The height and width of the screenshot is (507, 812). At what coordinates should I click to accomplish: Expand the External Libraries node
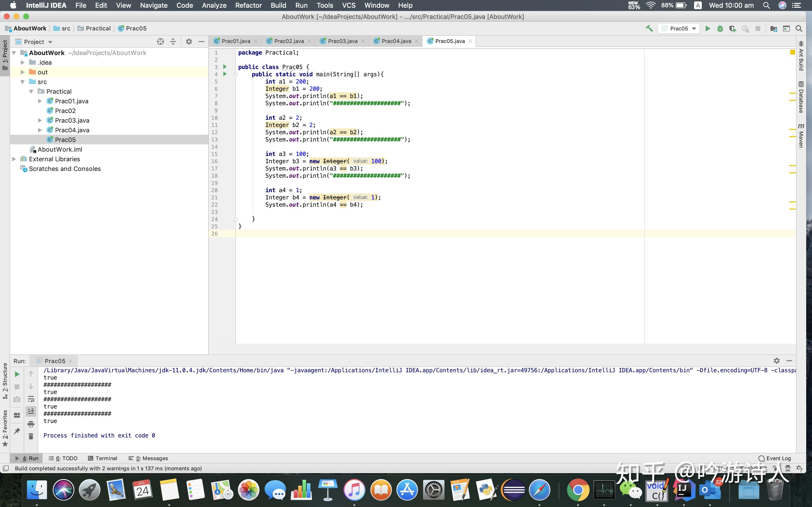14,159
